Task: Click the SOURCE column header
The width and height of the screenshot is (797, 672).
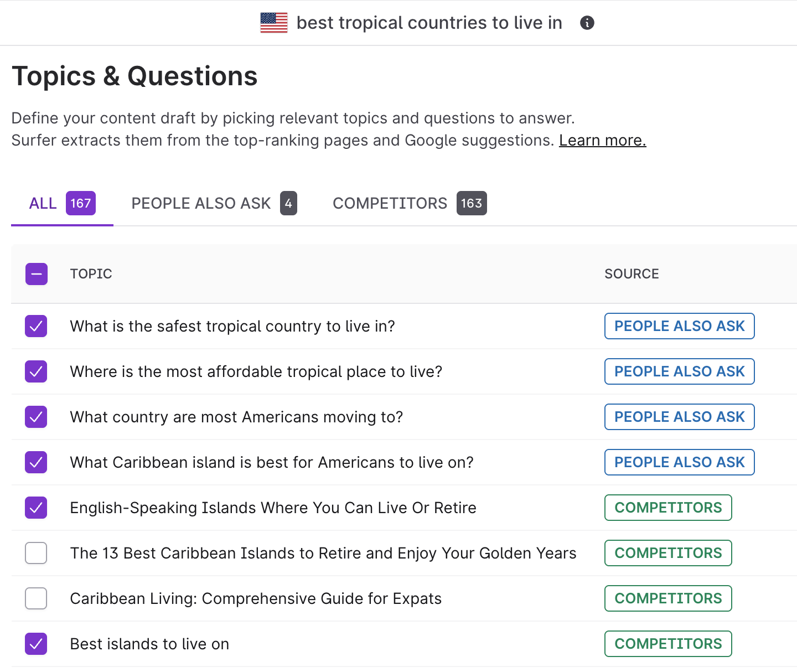Action: click(632, 274)
